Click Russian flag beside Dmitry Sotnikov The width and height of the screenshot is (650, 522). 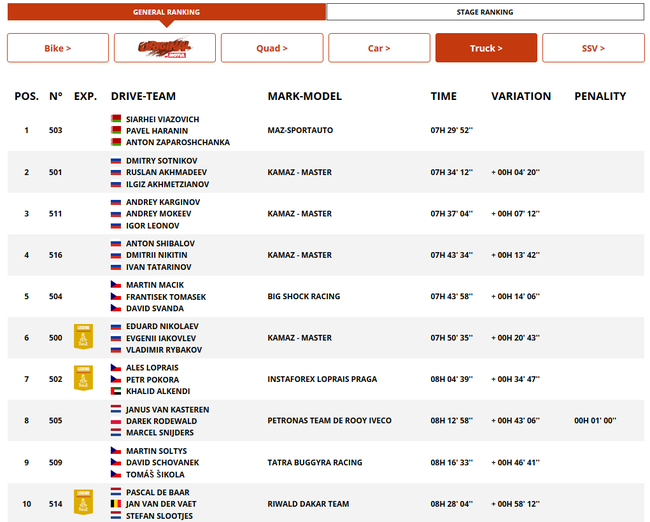(x=116, y=160)
